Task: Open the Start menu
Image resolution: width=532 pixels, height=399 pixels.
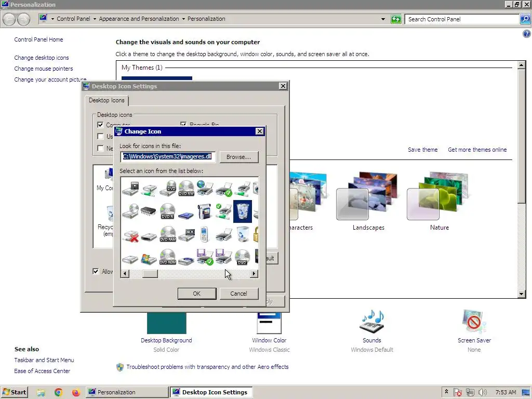Action: (x=14, y=392)
